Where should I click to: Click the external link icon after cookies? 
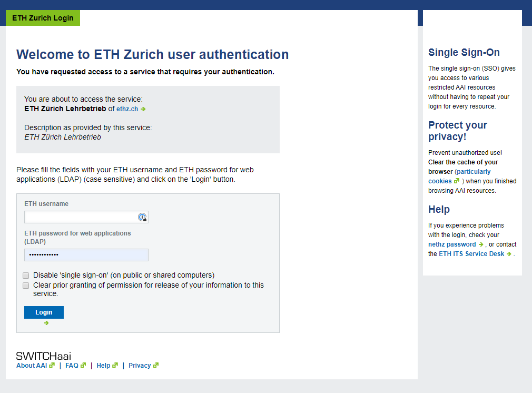click(x=457, y=181)
